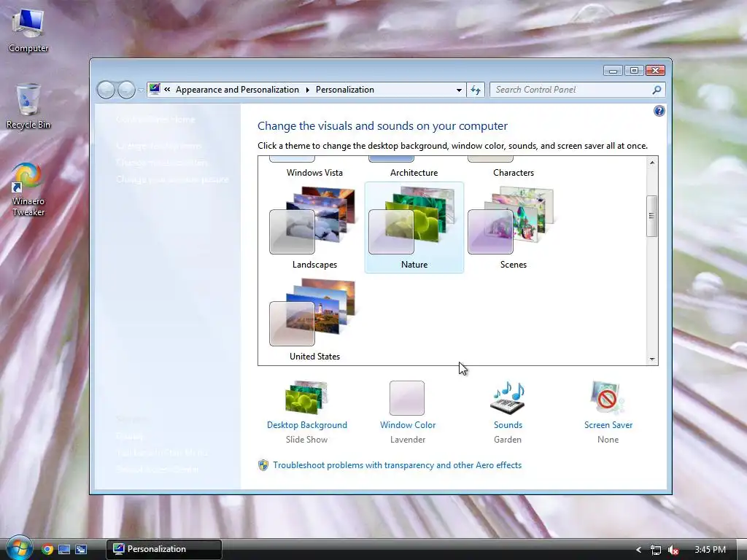Open Change desktop icons link
The width and height of the screenshot is (747, 560).
tap(158, 146)
